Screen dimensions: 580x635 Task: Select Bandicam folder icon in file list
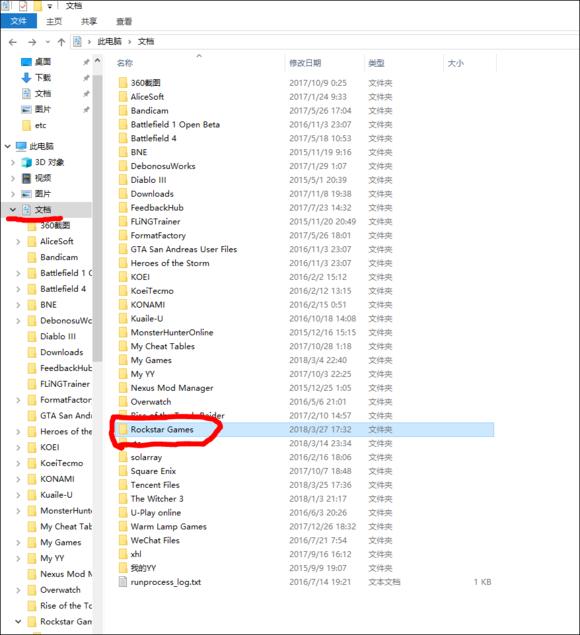[123, 111]
